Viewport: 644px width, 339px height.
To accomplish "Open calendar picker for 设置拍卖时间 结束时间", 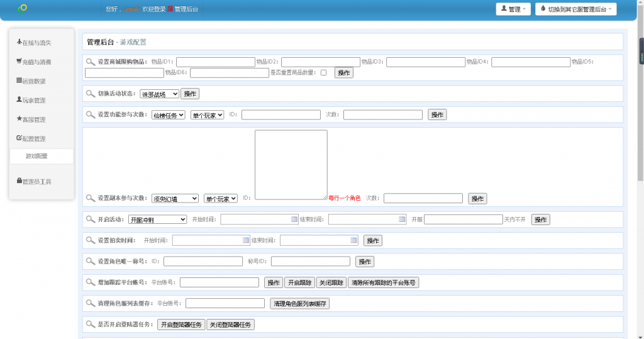I will 354,240.
